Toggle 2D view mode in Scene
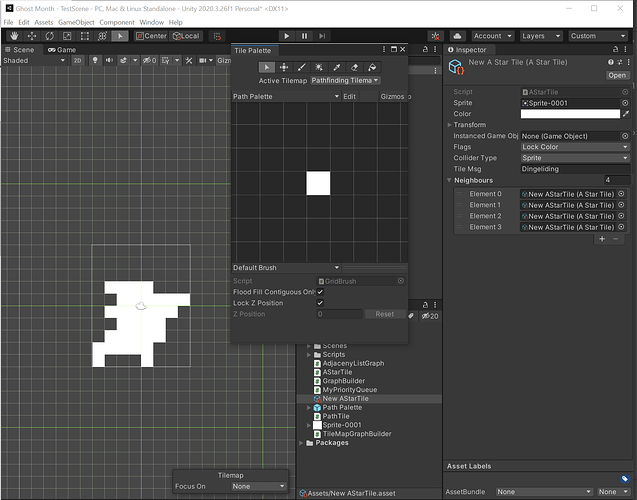Screen dimensions: 637x500 click(77, 60)
